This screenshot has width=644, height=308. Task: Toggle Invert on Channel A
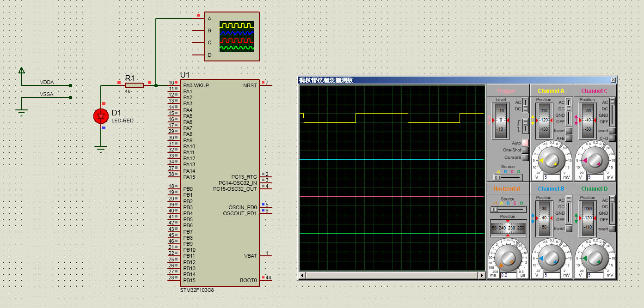[569, 131]
